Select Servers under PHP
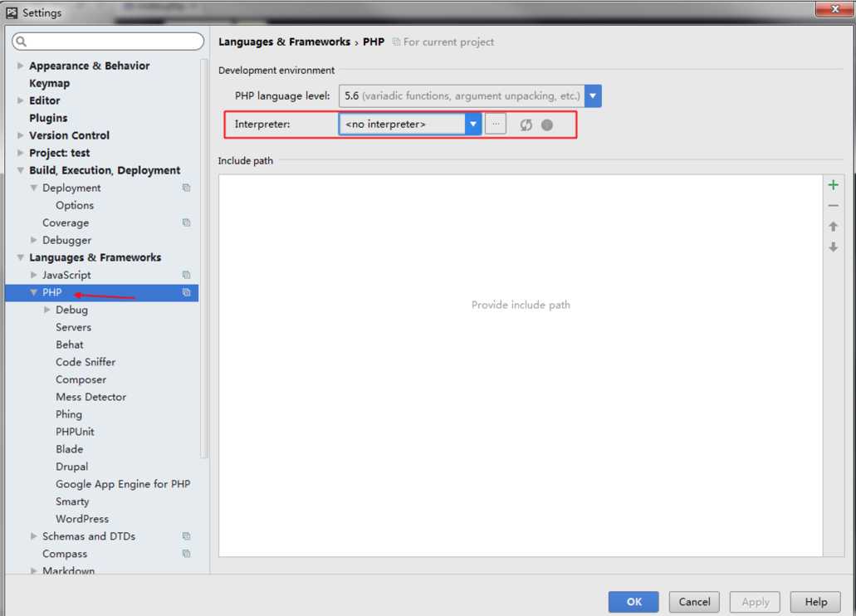The width and height of the screenshot is (856, 616). (x=73, y=327)
